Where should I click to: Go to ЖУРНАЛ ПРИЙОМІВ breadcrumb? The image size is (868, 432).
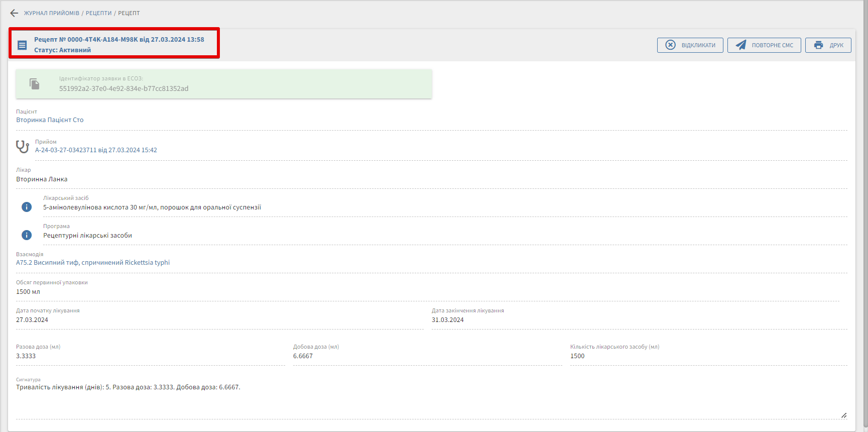coord(52,13)
